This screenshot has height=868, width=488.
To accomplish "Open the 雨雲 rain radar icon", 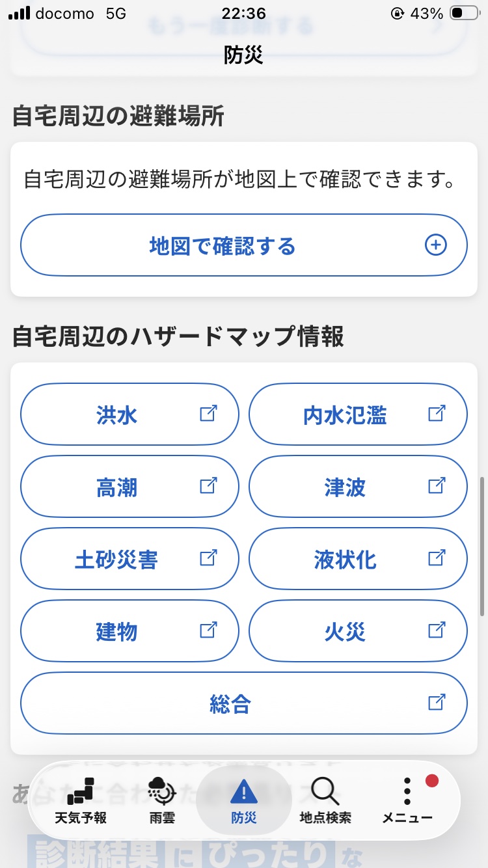I will coord(161,791).
